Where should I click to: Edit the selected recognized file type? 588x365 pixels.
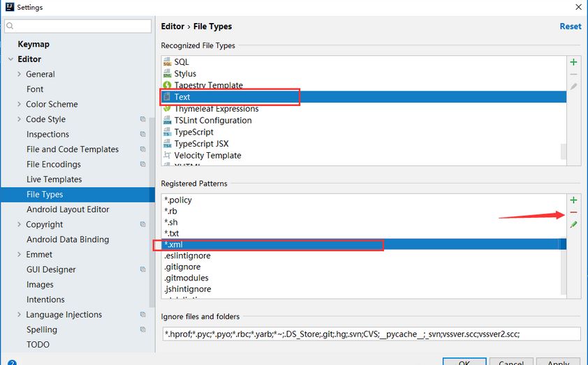tap(573, 87)
